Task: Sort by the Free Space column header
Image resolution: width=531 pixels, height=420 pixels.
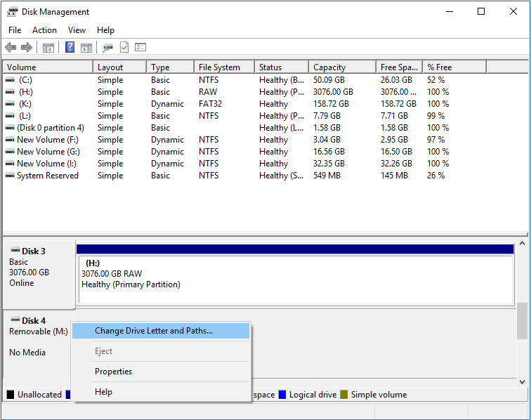Action: [400, 67]
